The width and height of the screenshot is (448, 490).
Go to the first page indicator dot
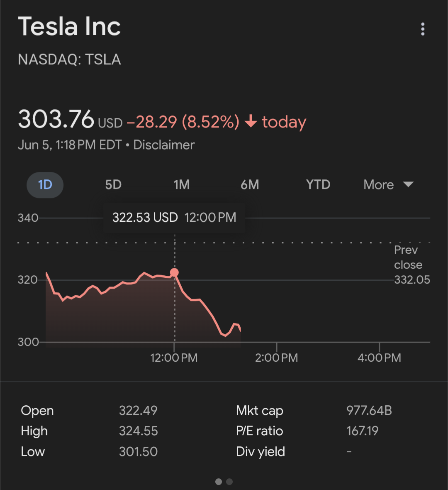pyautogui.click(x=219, y=482)
